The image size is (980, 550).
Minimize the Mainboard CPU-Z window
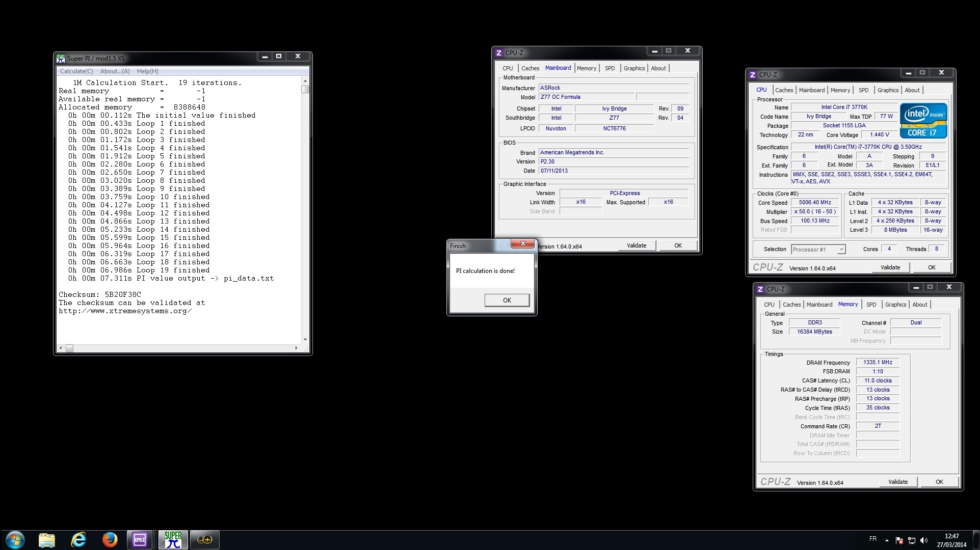[655, 51]
